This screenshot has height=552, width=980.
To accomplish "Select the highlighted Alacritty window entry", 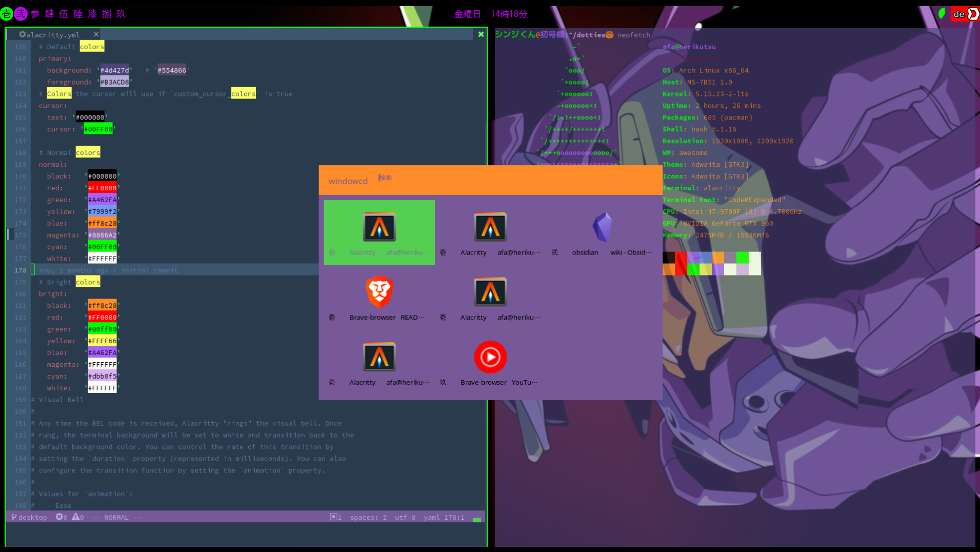I will (379, 232).
